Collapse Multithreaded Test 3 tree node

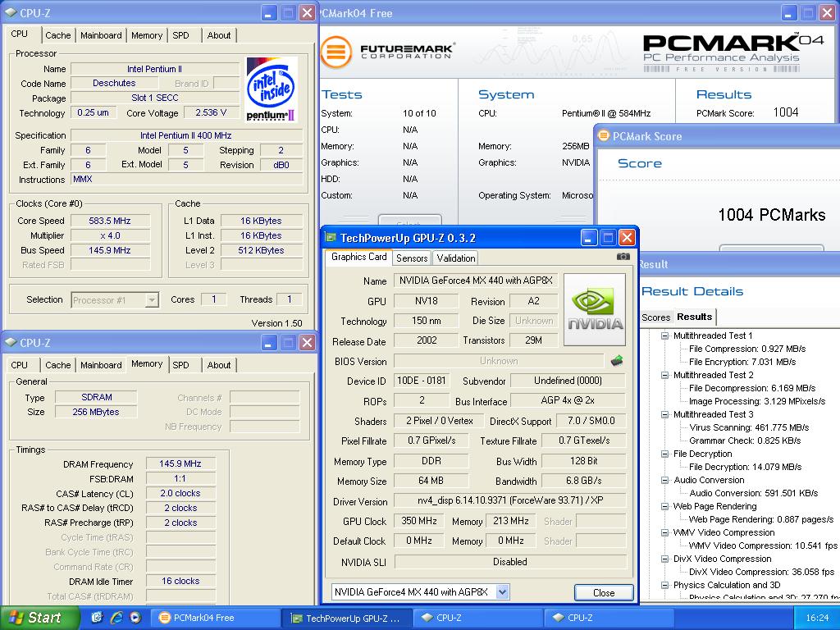click(664, 414)
